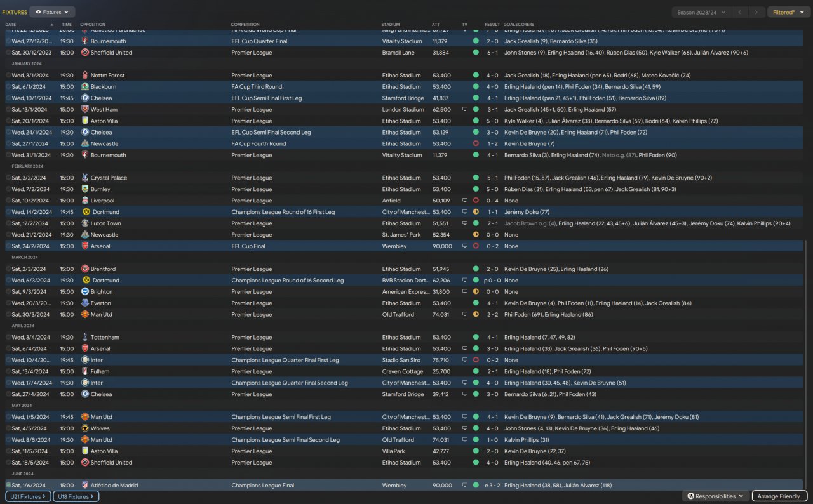Click the Atlético de Madrid club badge

(85, 486)
